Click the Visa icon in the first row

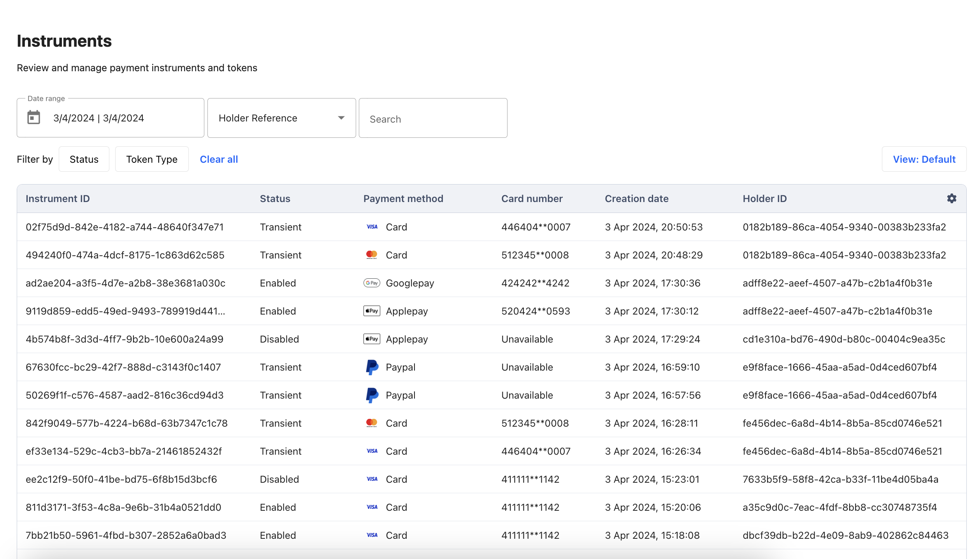[x=372, y=227]
